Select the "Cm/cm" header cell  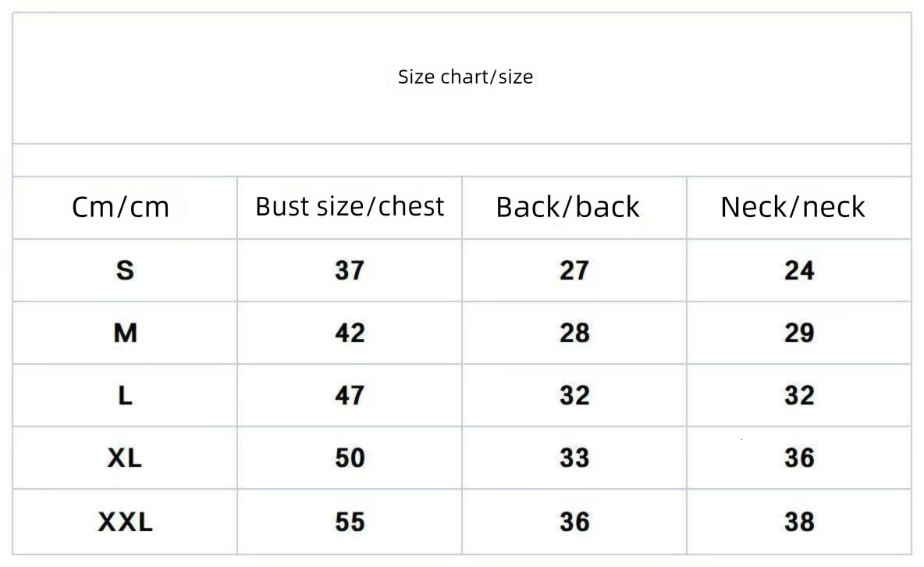click(120, 207)
